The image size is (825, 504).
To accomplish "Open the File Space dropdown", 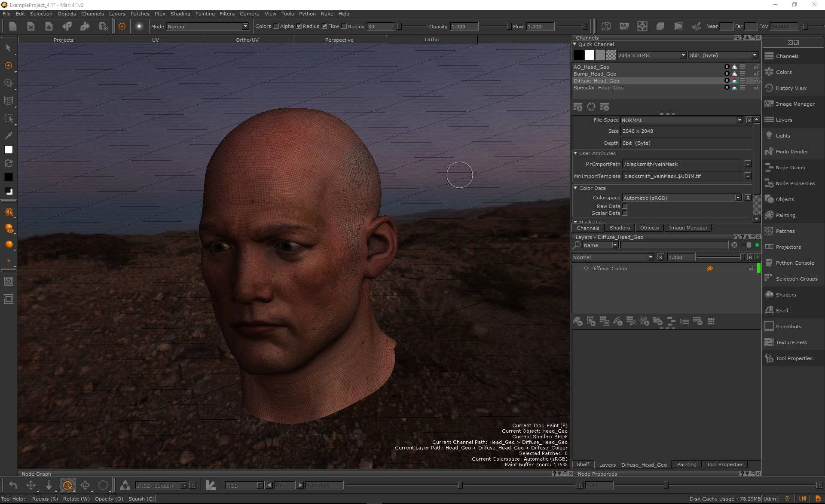I will click(682, 120).
